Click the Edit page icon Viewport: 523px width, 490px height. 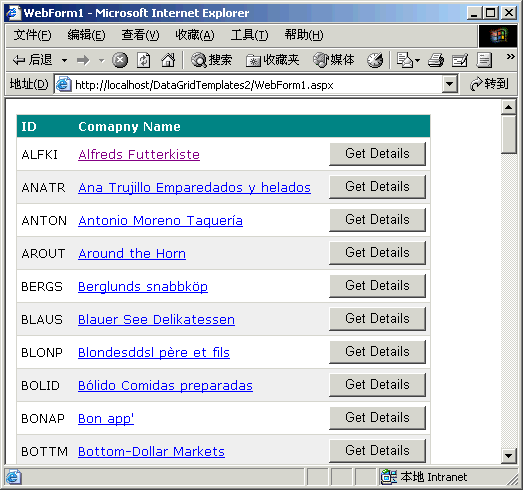460,60
